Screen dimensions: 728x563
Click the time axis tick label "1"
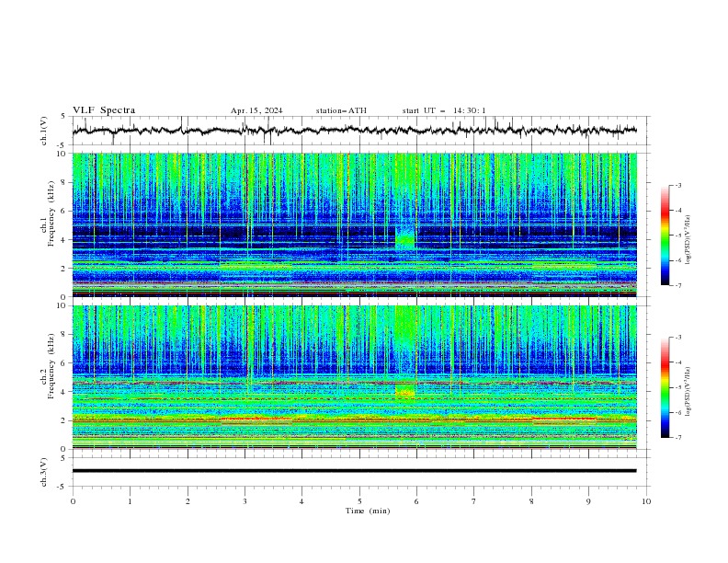130,501
